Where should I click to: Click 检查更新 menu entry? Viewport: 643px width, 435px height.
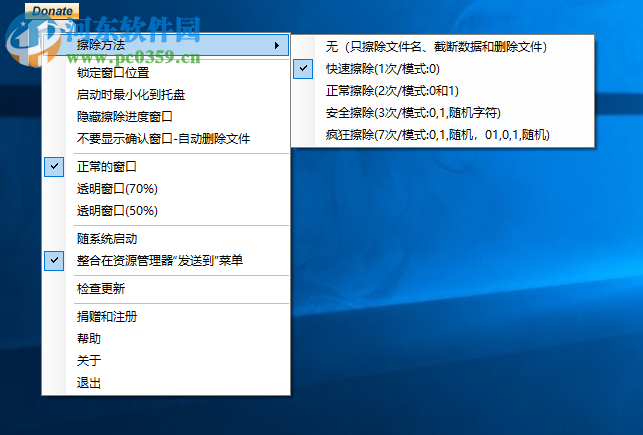click(x=166, y=289)
